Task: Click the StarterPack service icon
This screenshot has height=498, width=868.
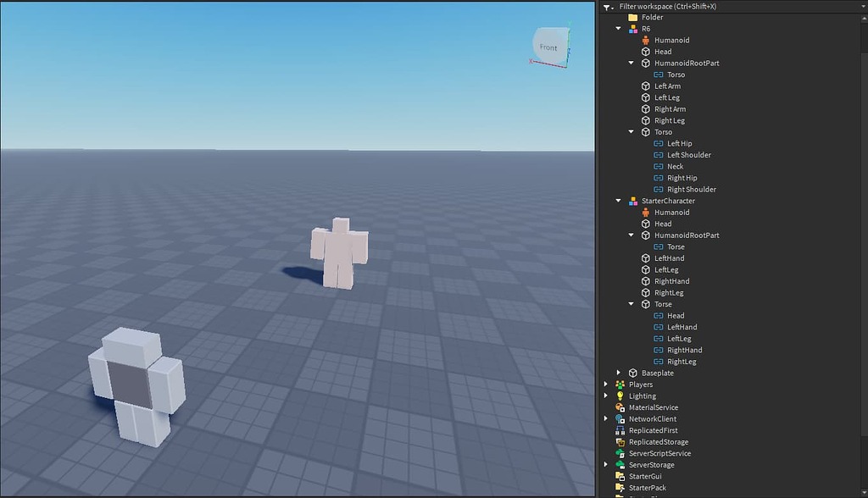Action: [x=622, y=487]
